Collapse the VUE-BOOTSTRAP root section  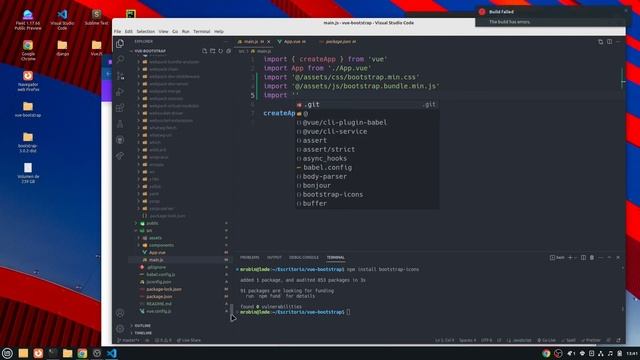[150, 51]
